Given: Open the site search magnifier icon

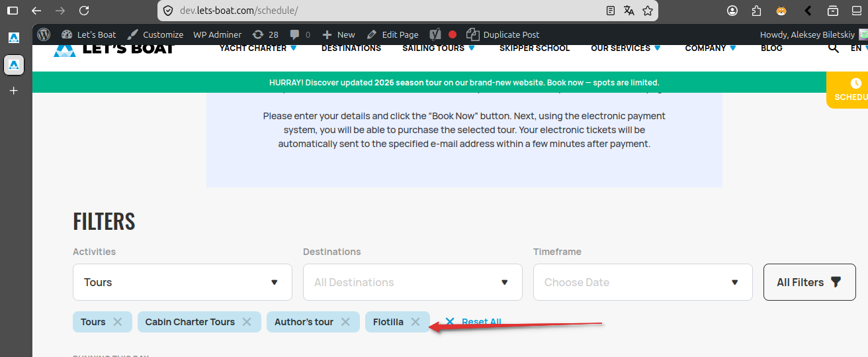Looking at the screenshot, I should pos(835,48).
